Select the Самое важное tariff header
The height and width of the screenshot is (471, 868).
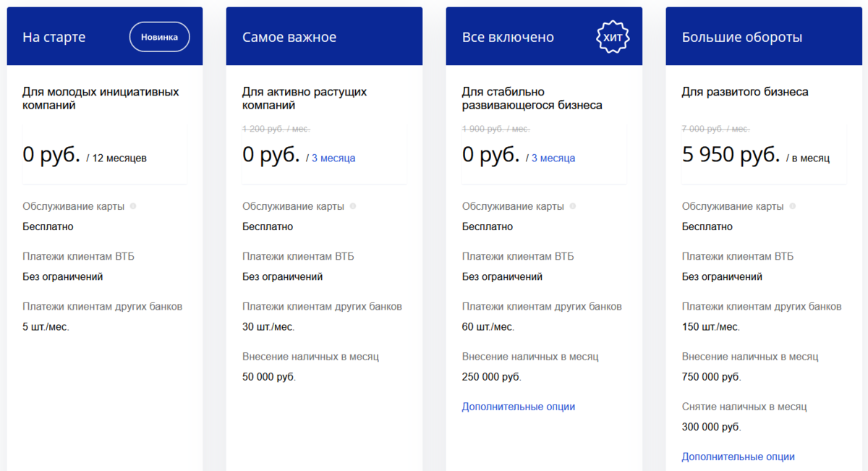(x=289, y=37)
